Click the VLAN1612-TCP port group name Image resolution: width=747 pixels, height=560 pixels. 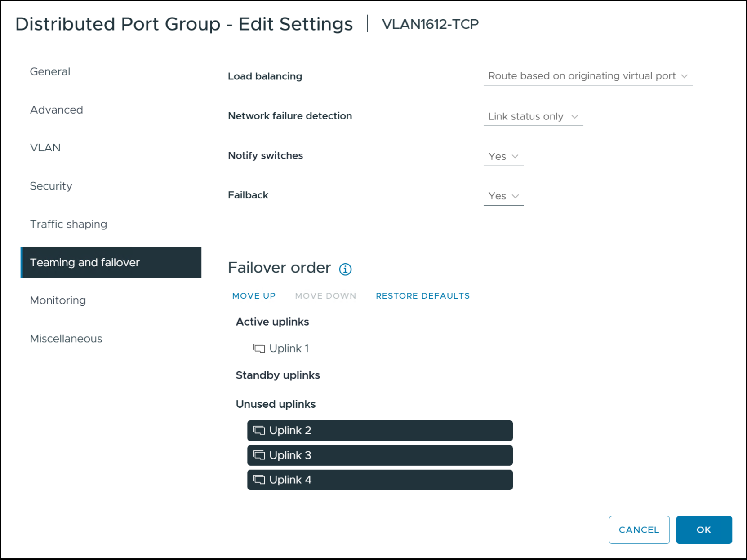pos(430,24)
